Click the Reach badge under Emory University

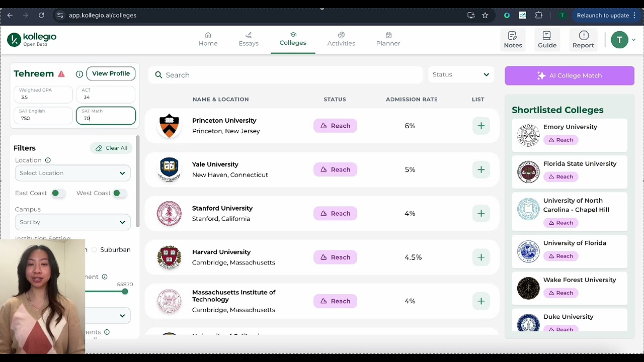pyautogui.click(x=560, y=140)
